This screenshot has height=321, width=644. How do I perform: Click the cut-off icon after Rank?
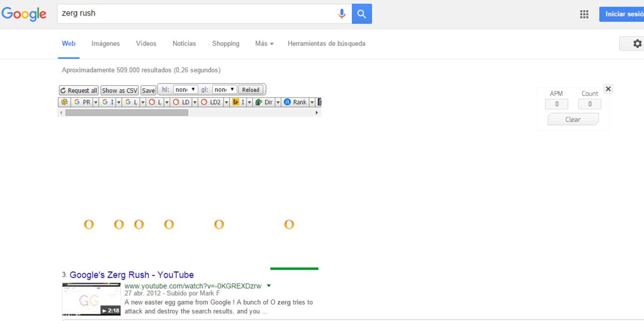319,102
